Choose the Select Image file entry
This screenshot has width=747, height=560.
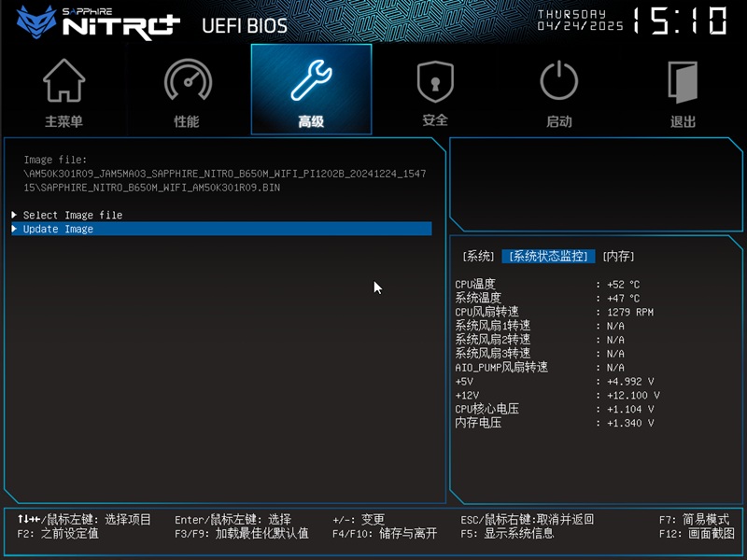pyautogui.click(x=73, y=216)
